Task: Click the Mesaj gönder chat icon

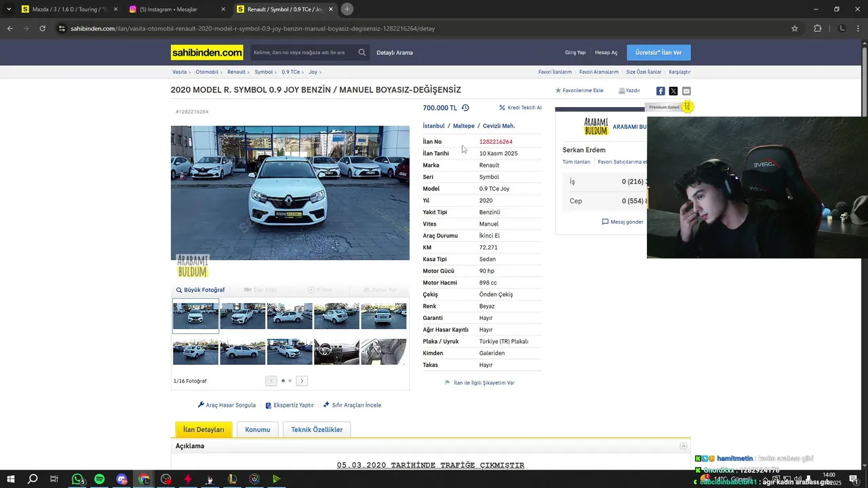Action: tap(606, 222)
